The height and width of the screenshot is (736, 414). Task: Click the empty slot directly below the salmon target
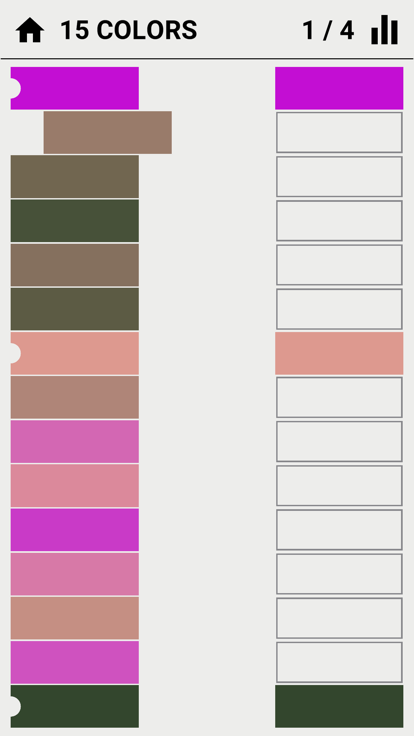coord(339,397)
